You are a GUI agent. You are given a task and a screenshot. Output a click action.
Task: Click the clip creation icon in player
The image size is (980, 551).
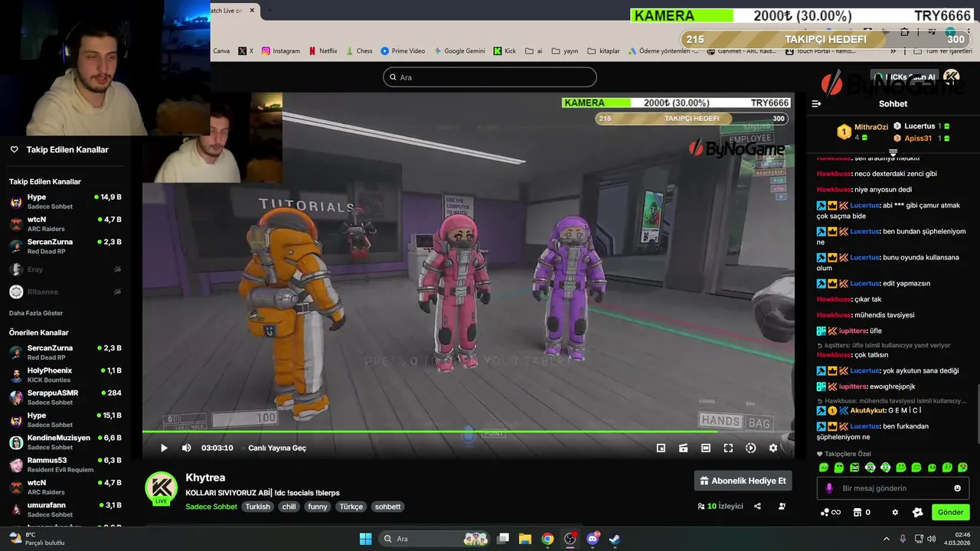coord(683,448)
